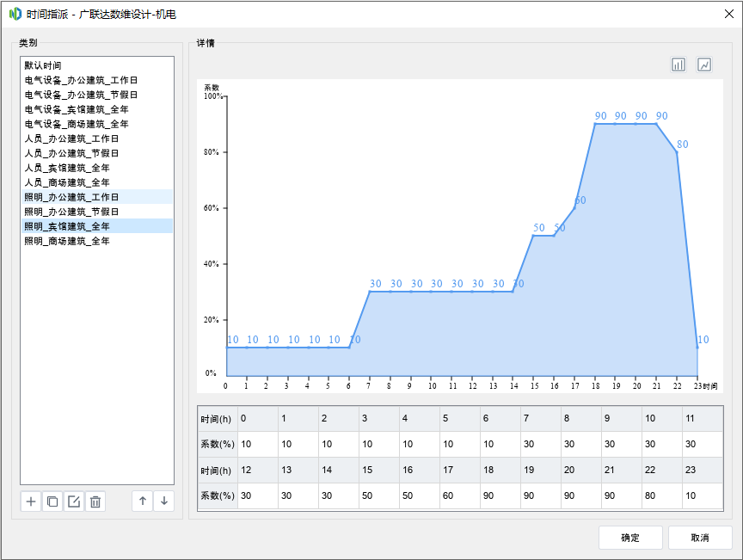Click coefficient cell for hour 23
The image size is (743, 560).
click(703, 496)
